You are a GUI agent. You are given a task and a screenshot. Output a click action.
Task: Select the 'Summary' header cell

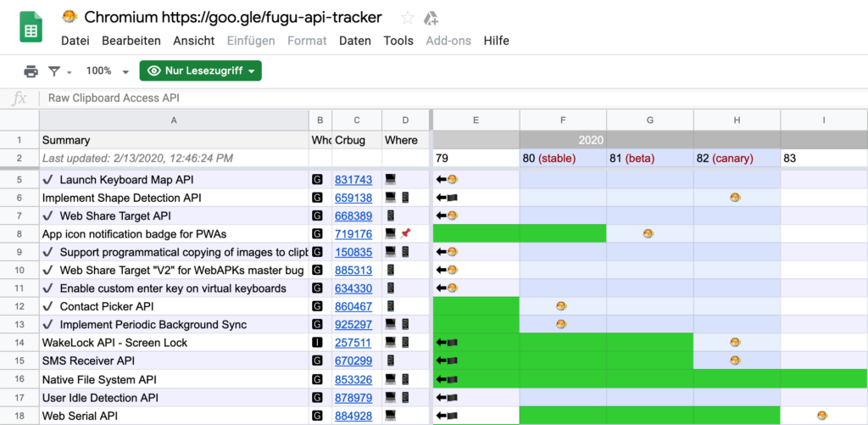point(174,140)
